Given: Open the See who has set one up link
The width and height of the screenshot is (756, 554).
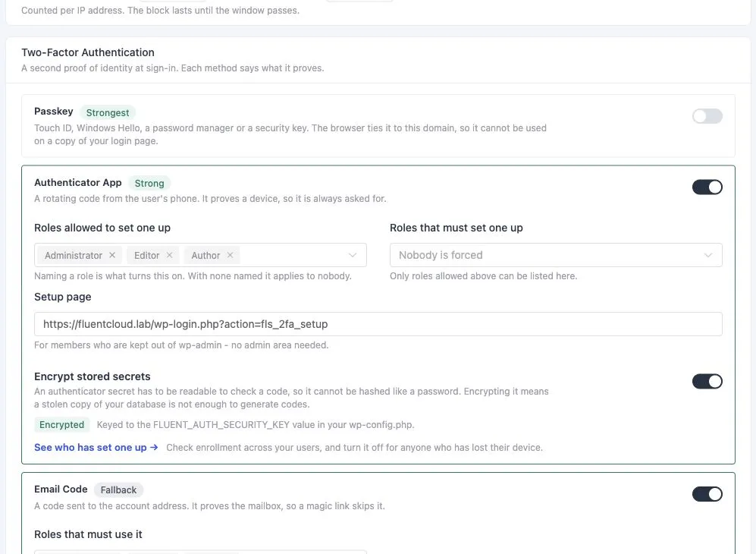Looking at the screenshot, I should [x=96, y=447].
